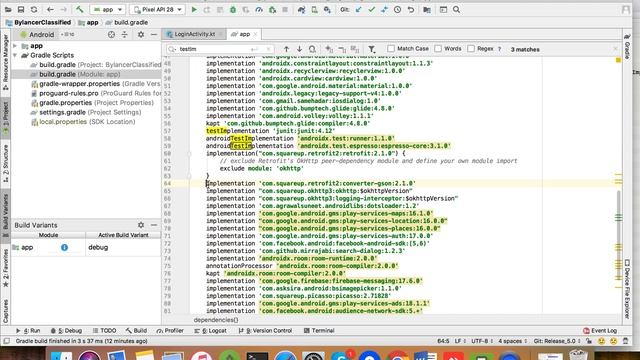Toggle the Words checkbox
The image size is (640, 360).
438,49
